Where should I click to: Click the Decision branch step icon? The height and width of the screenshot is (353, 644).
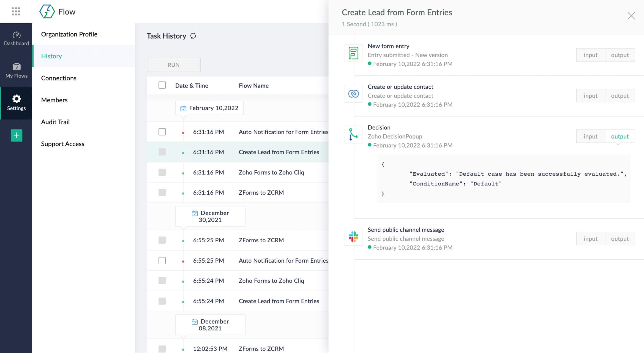point(353,134)
